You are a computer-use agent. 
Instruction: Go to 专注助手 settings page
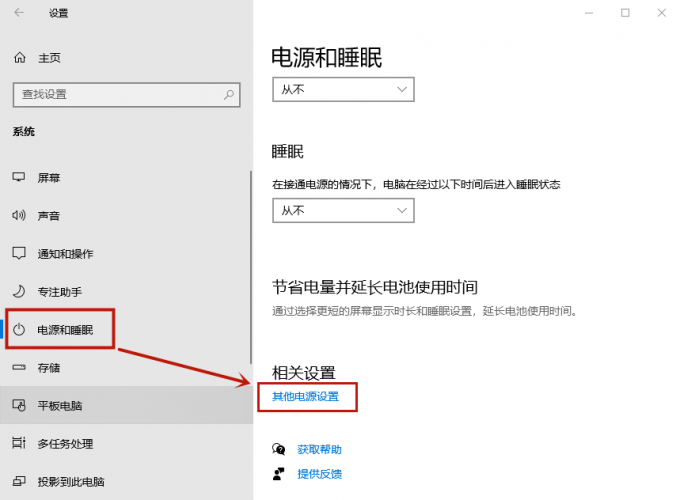point(125,292)
